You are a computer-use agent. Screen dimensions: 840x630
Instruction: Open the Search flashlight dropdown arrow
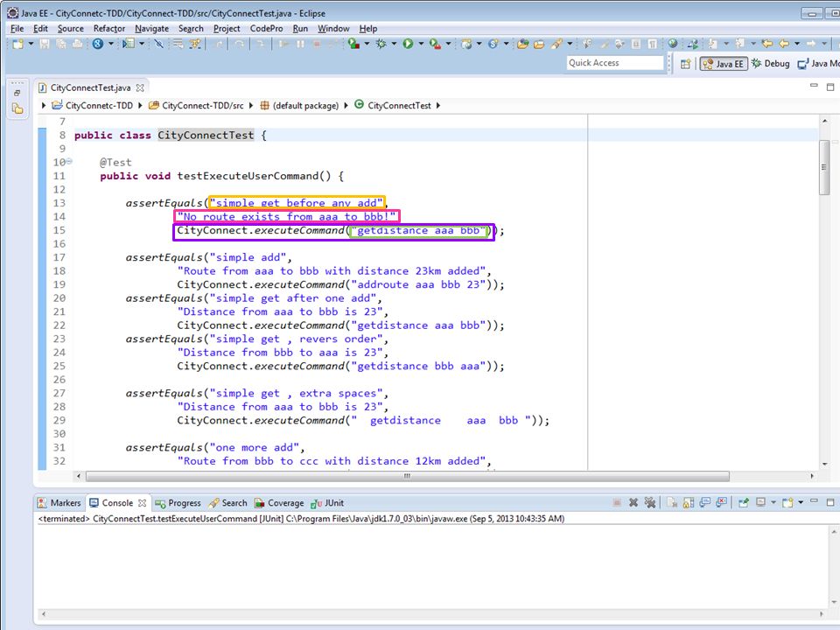tap(570, 44)
